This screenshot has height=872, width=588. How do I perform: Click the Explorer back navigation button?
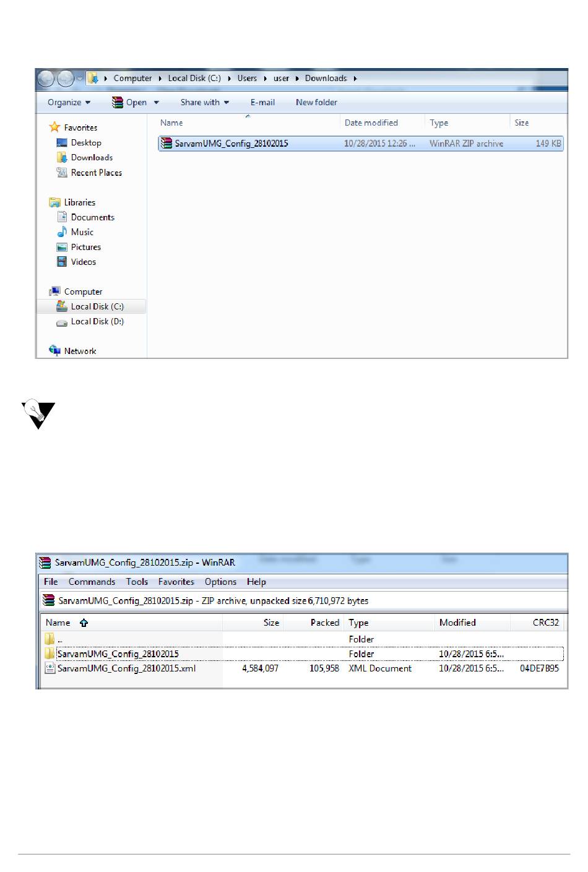tap(46, 79)
